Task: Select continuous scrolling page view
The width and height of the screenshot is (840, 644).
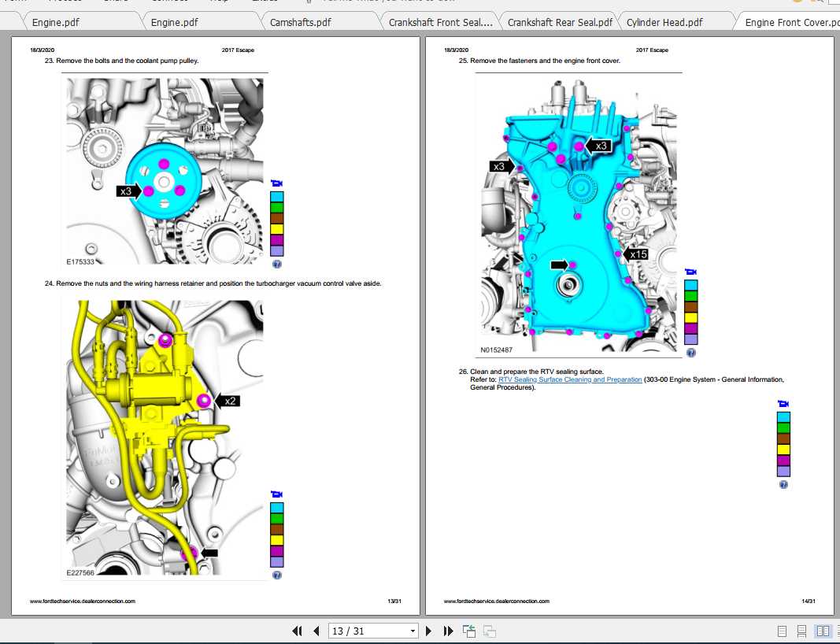Action: [801, 631]
